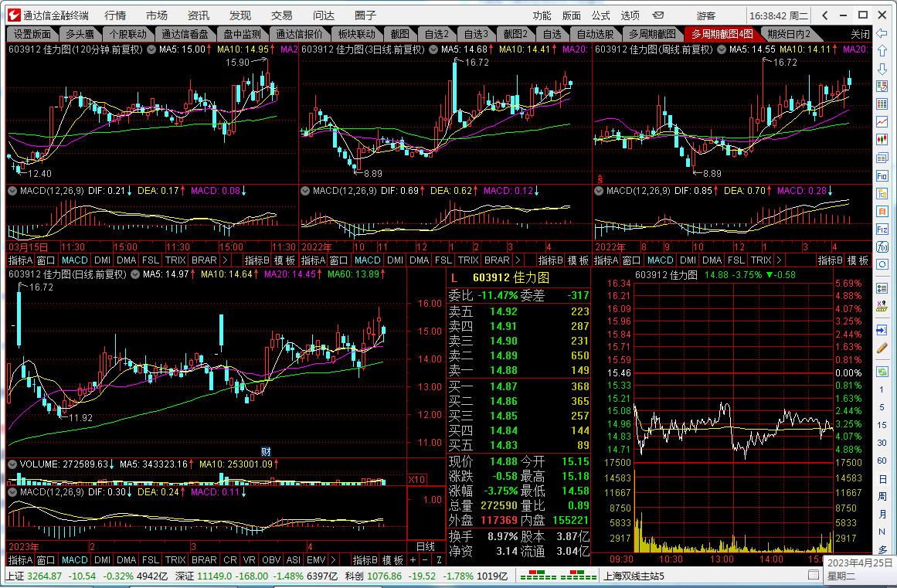Viewport: 897px width, 588px height.
Task: Expand MACD dropdown in the 周线 chart
Action: click(x=598, y=191)
